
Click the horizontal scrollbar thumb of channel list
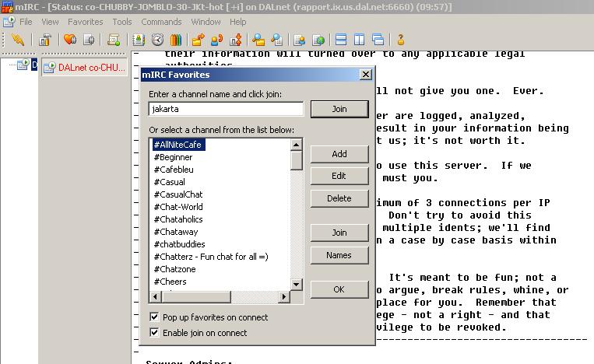click(x=196, y=297)
